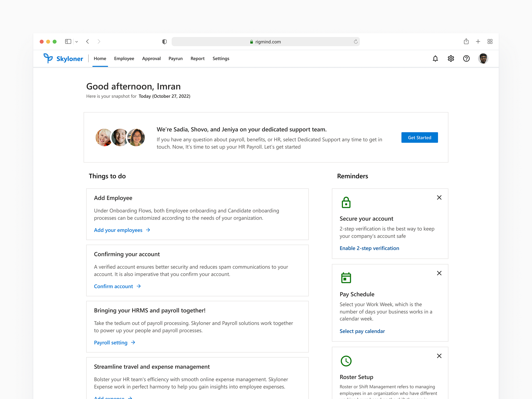Open the Report section

(x=198, y=59)
